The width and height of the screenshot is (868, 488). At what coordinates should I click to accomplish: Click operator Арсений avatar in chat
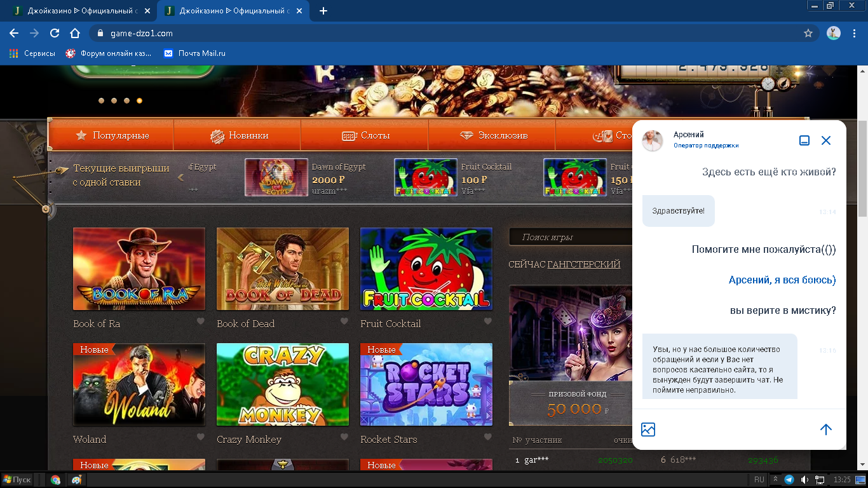click(x=653, y=140)
